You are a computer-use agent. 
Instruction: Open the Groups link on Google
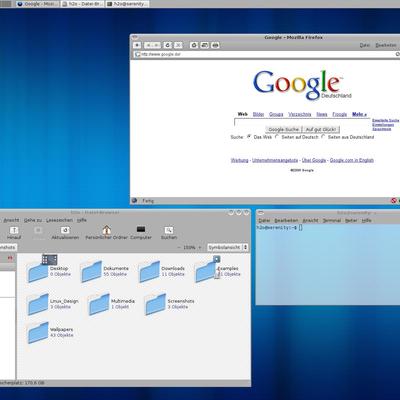tap(276, 114)
